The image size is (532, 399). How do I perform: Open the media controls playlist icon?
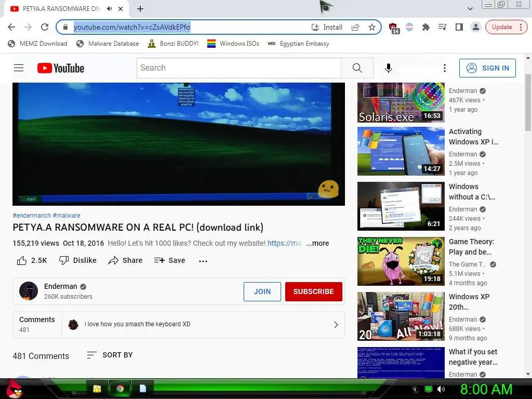click(x=442, y=27)
